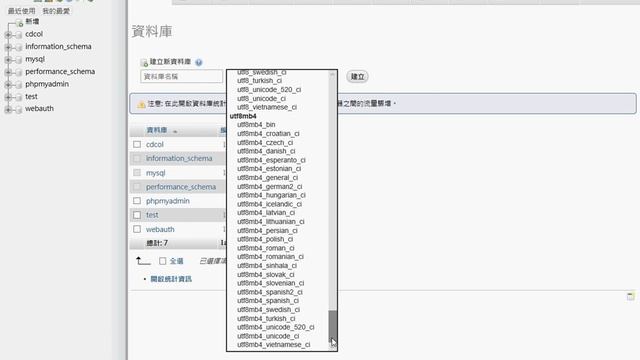Check the mysql row checkbox
The height and width of the screenshot is (360, 640).
click(x=137, y=173)
